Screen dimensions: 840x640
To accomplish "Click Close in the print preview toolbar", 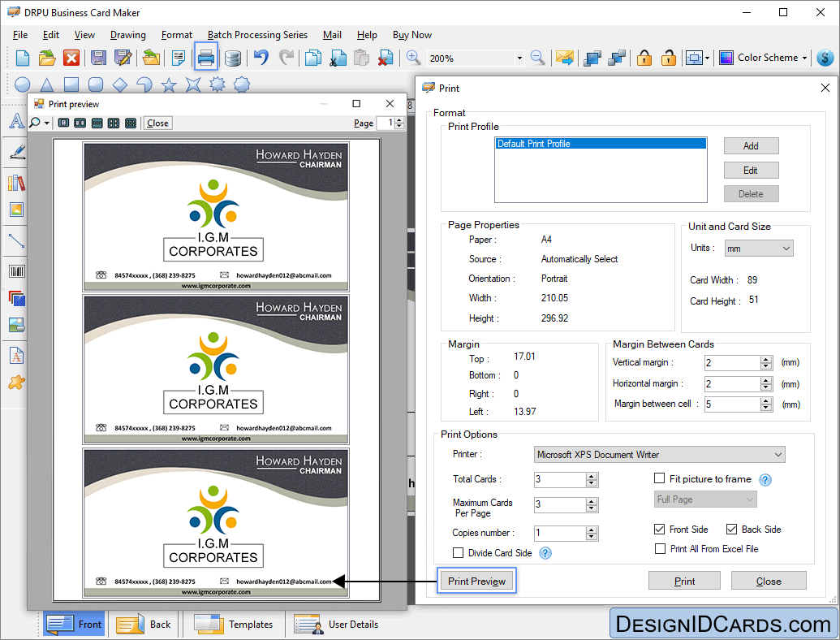I will [157, 123].
